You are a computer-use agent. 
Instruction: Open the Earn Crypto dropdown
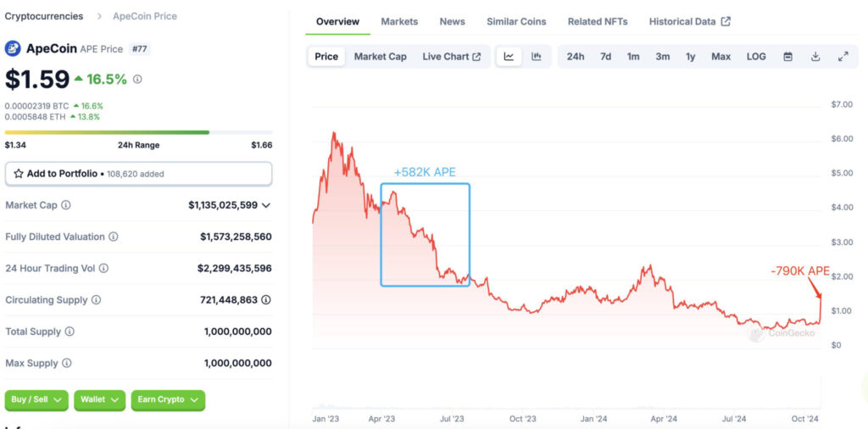pos(168,399)
